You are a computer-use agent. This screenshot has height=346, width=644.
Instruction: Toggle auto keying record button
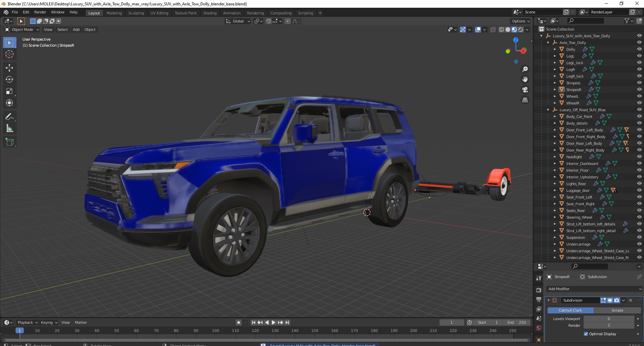[x=239, y=322]
